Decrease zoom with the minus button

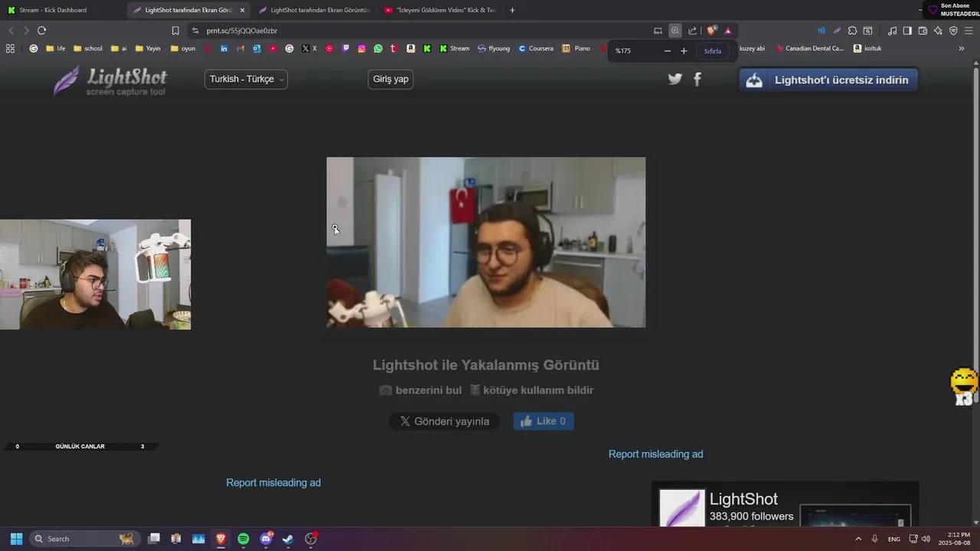pos(668,51)
